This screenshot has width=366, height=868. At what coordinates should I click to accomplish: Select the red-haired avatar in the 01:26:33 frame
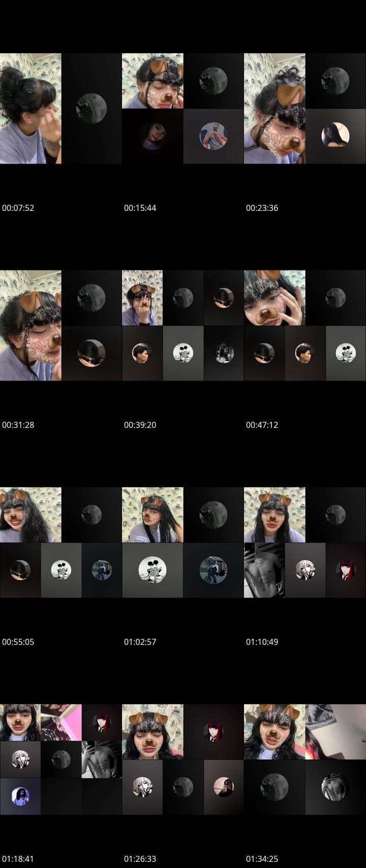213,732
